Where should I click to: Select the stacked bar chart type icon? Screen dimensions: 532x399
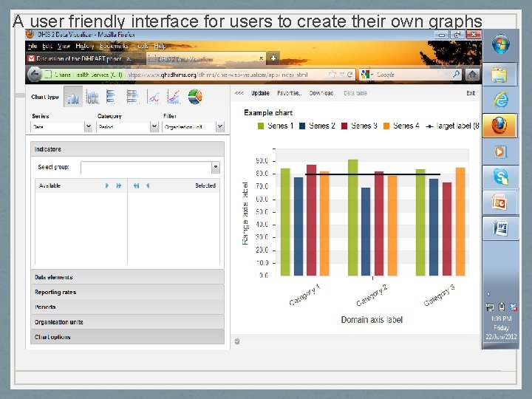132,97
